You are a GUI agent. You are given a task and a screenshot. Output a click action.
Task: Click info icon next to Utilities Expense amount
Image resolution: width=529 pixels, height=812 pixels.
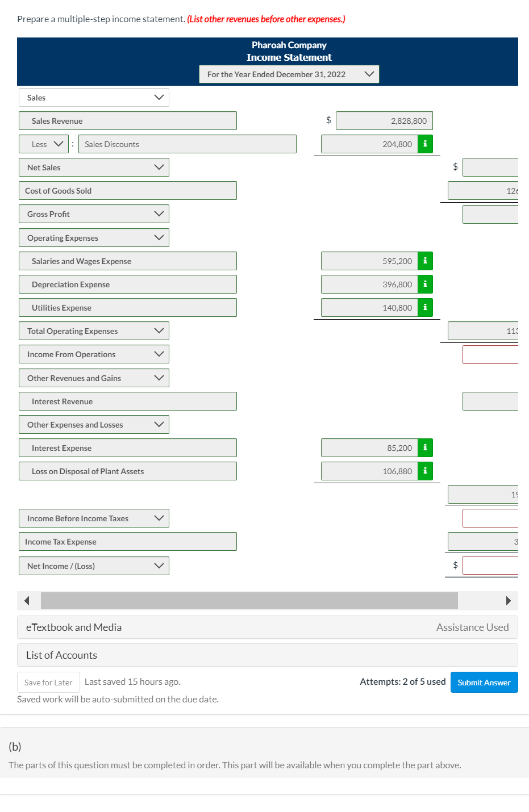(425, 308)
